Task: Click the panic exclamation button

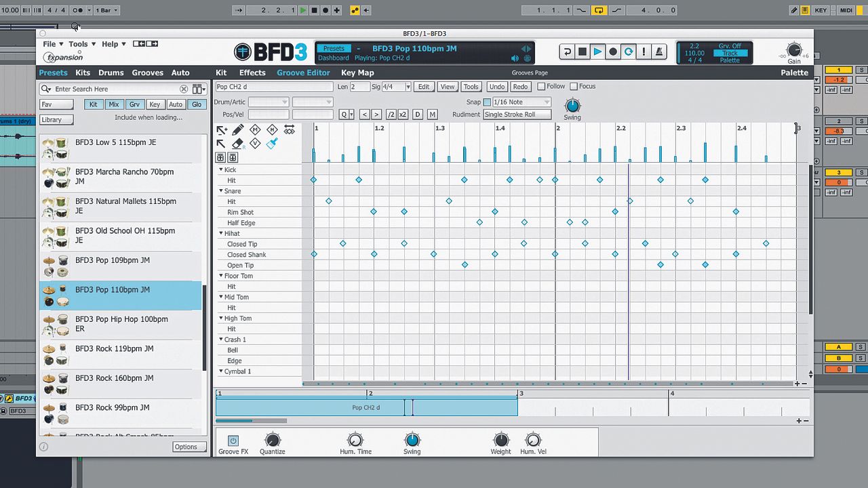Action: point(644,52)
